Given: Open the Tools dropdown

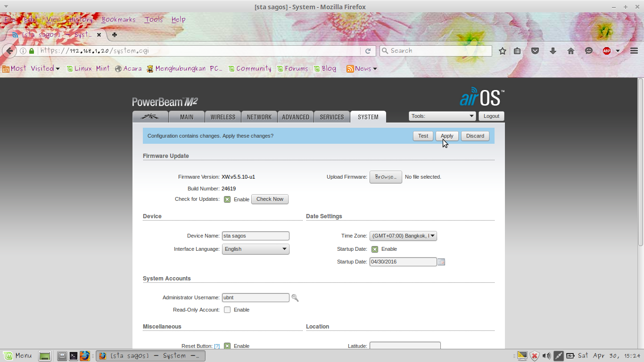Looking at the screenshot, I should click(442, 115).
